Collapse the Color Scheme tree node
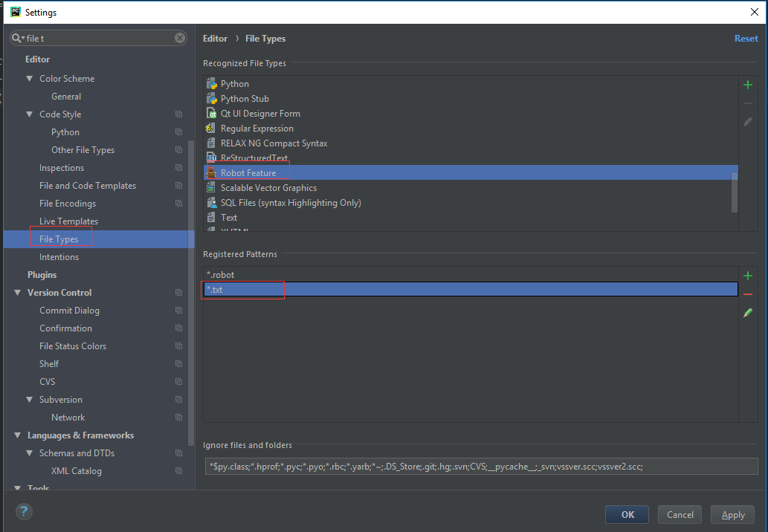This screenshot has height=532, width=768. (28, 78)
